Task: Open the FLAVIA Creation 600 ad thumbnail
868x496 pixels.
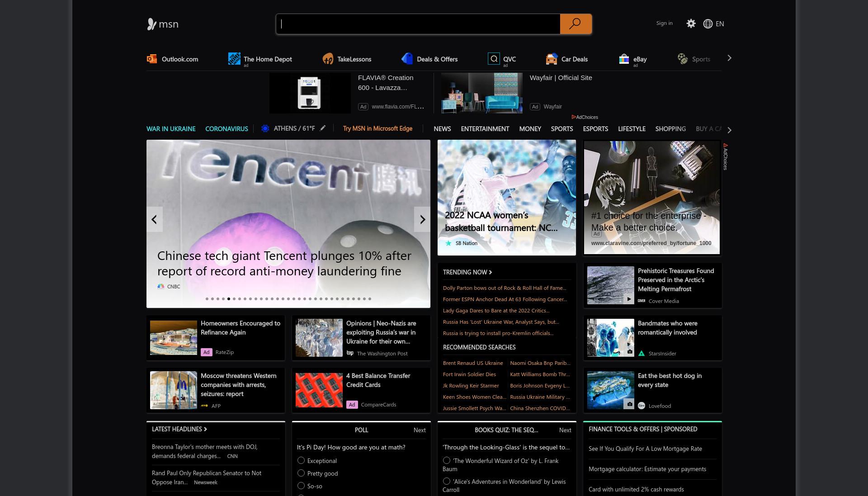Action: (x=310, y=93)
